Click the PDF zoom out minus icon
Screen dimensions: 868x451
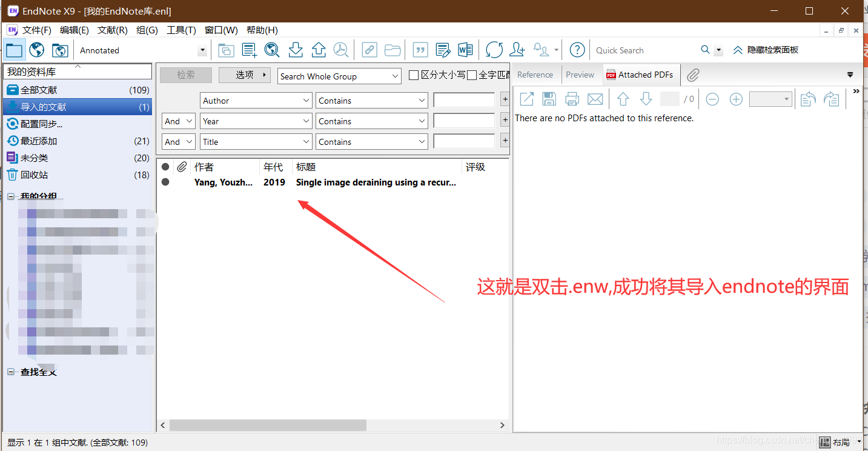pos(712,99)
